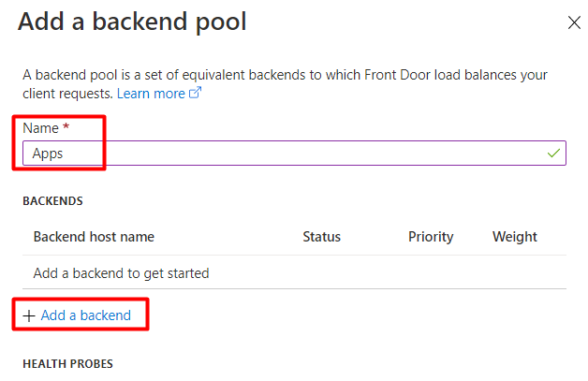The width and height of the screenshot is (588, 381).
Task: Open the Learn more link
Action: tap(151, 94)
